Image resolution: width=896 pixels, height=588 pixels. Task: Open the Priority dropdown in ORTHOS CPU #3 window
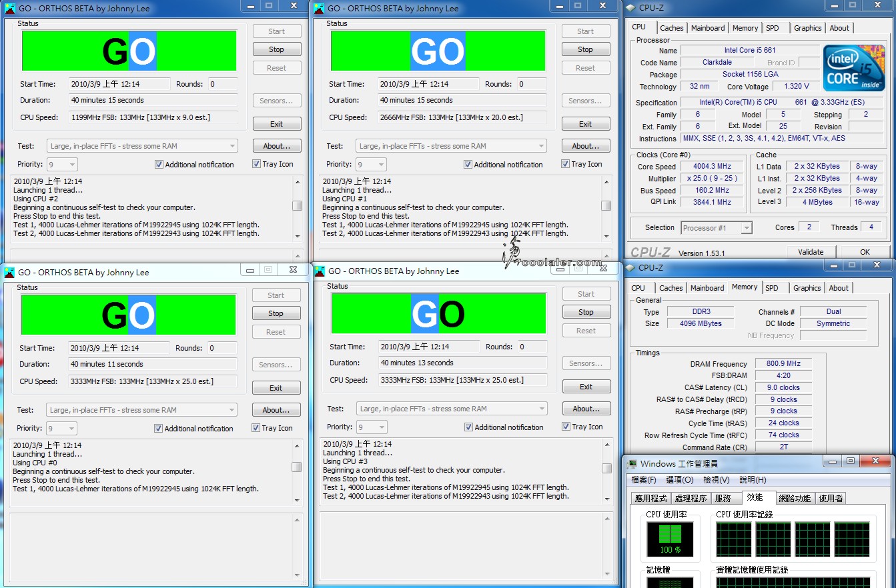pos(372,427)
